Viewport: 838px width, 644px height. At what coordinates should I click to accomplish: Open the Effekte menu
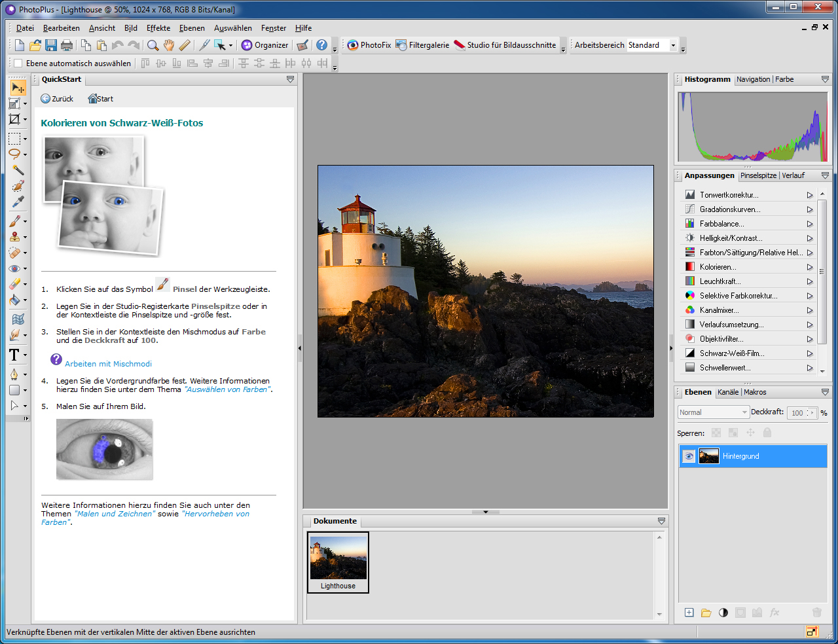(158, 28)
